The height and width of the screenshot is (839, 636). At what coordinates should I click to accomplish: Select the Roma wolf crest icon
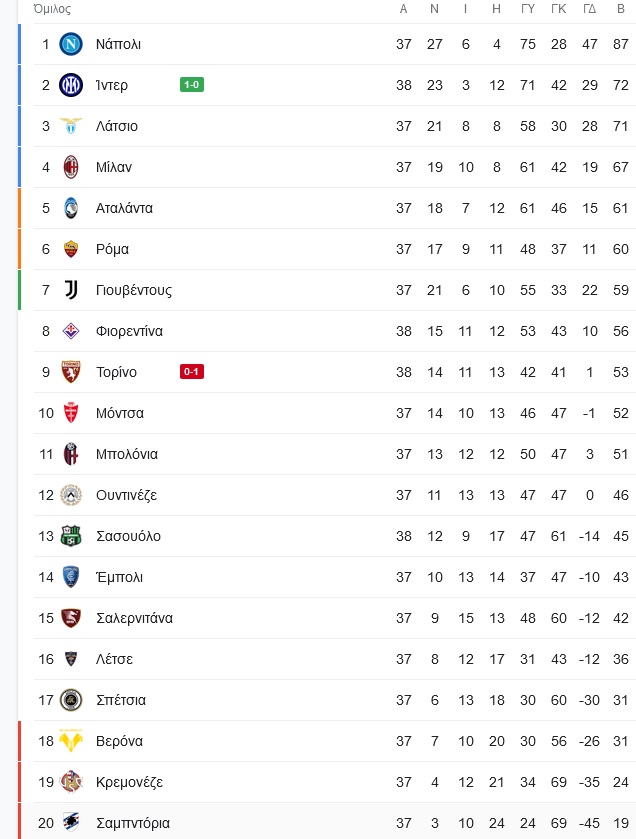coord(71,249)
